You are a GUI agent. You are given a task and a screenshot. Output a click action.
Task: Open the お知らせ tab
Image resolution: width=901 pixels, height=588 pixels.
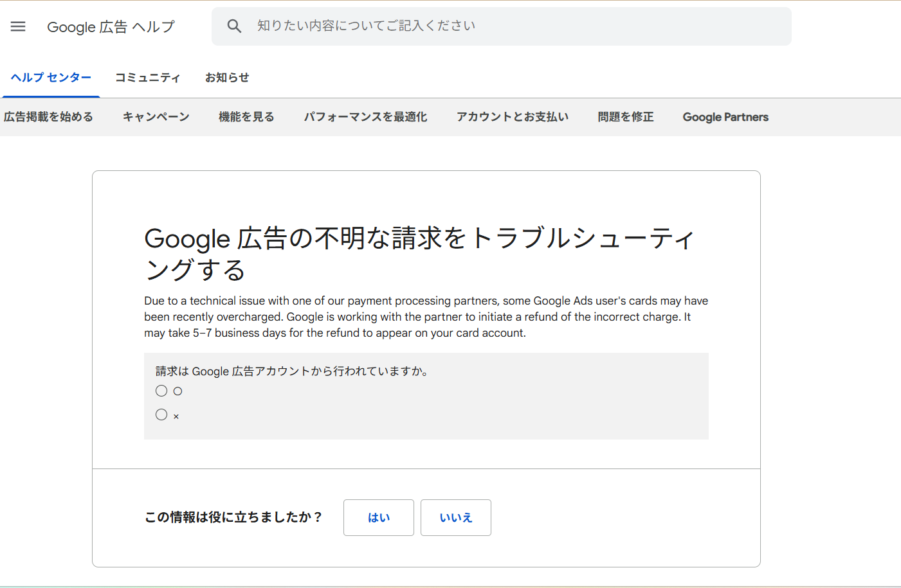[227, 78]
